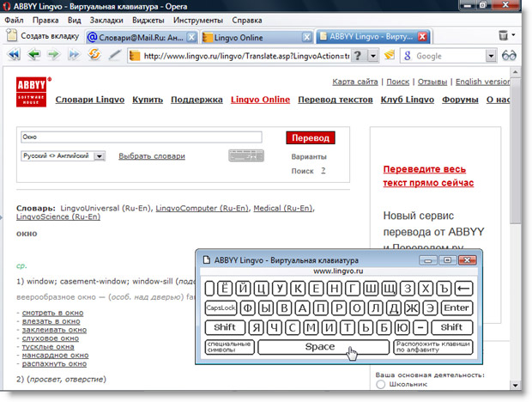Click the Карта сайта link
The width and height of the screenshot is (532, 402).
point(355,82)
